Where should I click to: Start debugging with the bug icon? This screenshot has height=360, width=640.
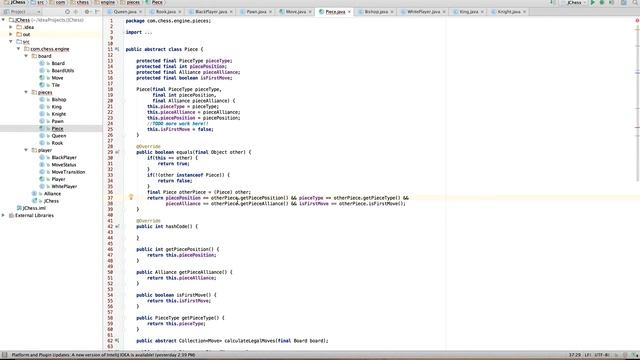click(x=602, y=2)
